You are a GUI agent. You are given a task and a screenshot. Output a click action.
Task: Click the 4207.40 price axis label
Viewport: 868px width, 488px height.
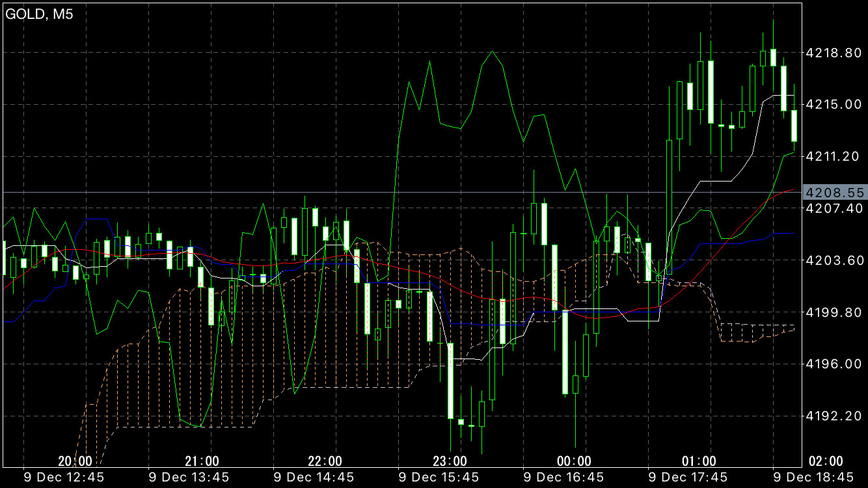coord(834,208)
